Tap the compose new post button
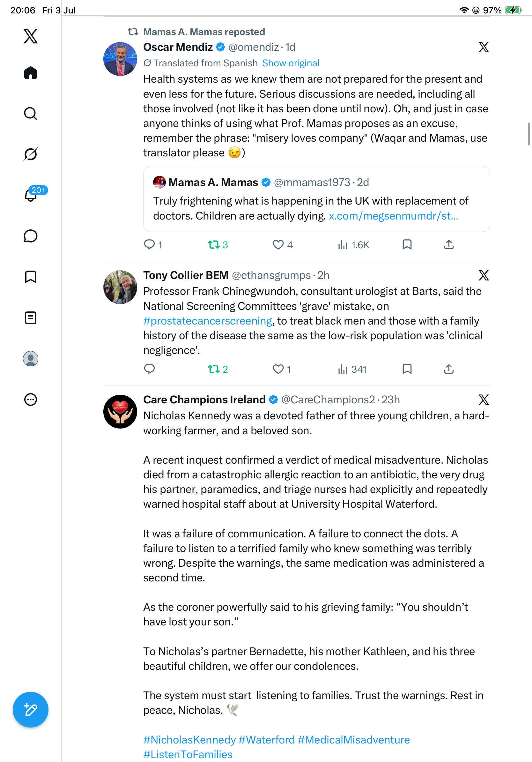 click(31, 710)
